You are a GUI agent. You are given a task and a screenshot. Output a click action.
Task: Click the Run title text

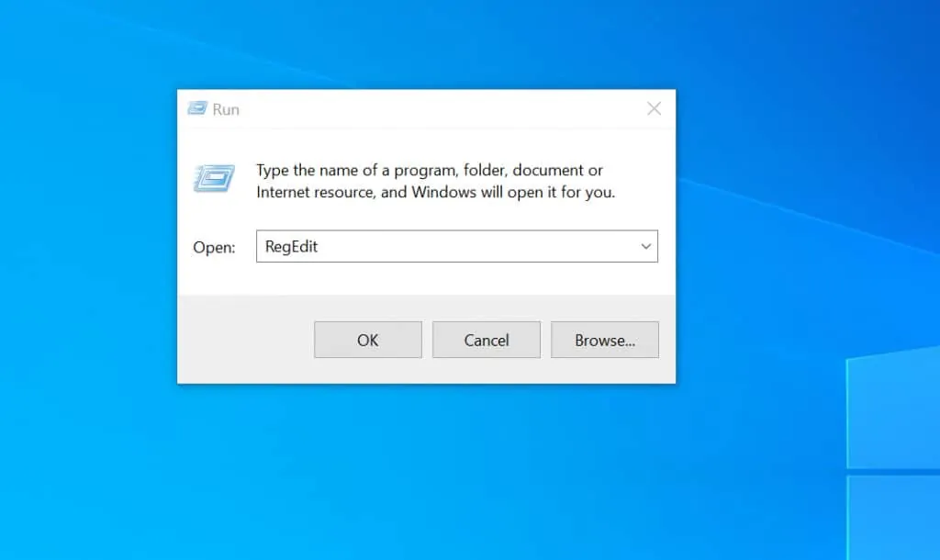pos(227,108)
